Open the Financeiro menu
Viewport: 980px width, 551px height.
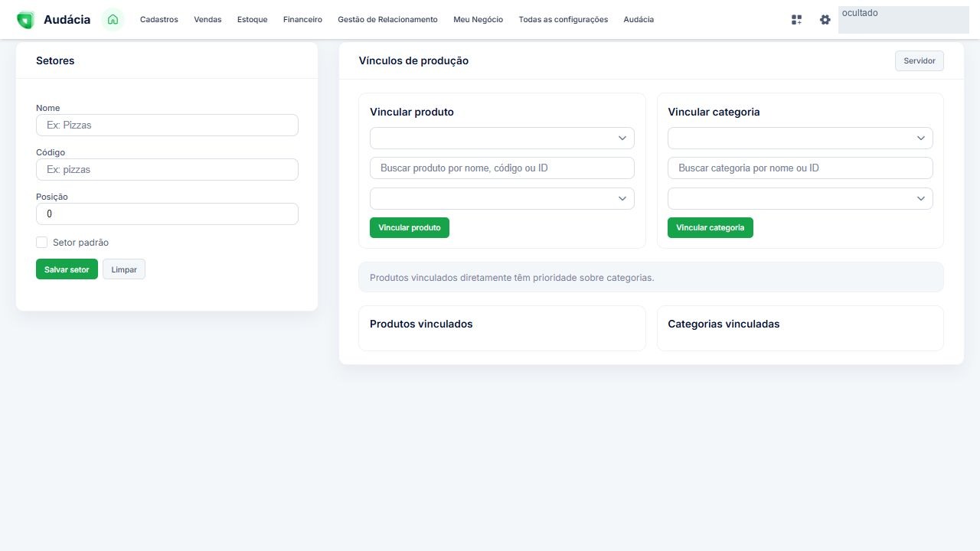click(302, 20)
